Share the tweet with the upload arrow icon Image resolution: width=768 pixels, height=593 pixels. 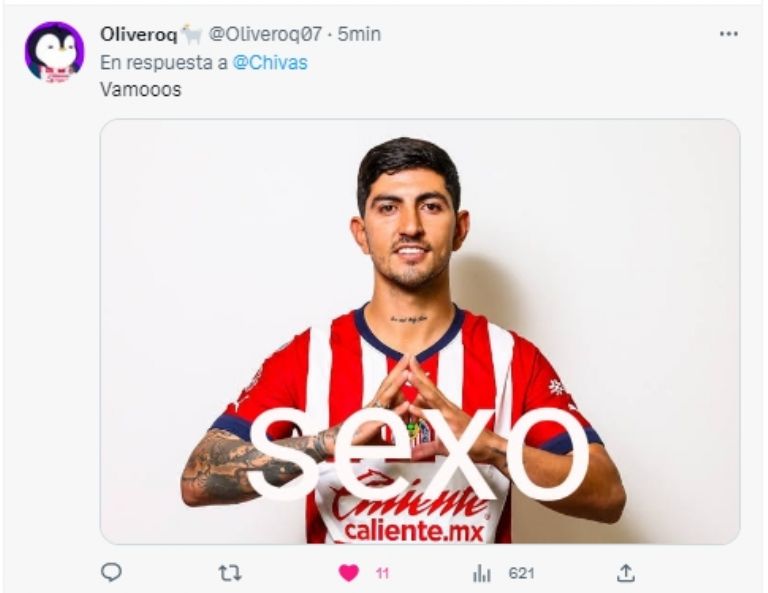[x=625, y=572]
